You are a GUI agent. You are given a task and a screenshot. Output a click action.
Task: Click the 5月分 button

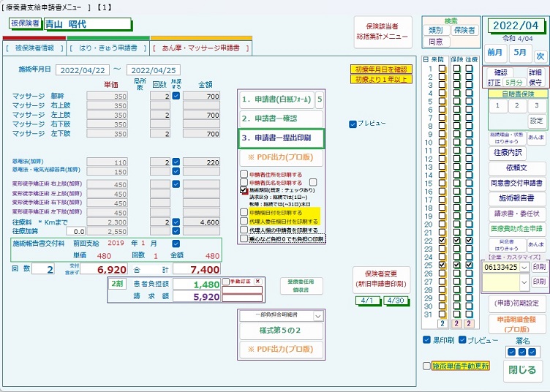click(x=514, y=83)
